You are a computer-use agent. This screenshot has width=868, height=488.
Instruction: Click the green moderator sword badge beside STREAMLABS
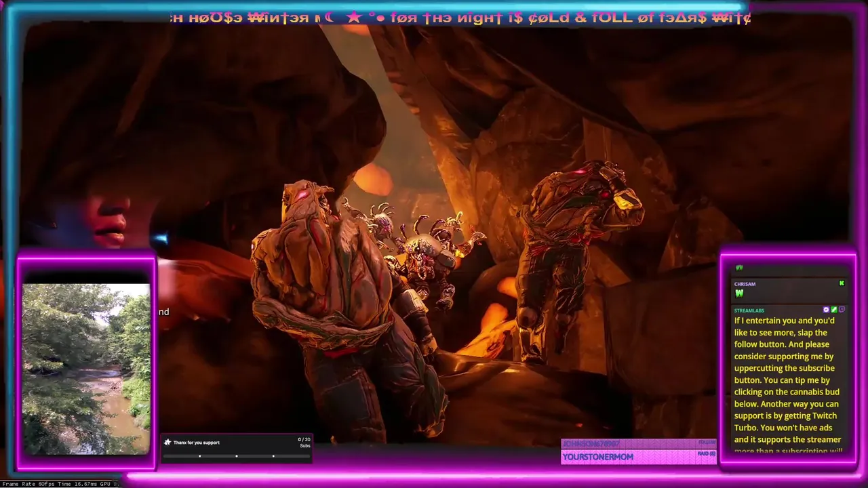(x=834, y=310)
